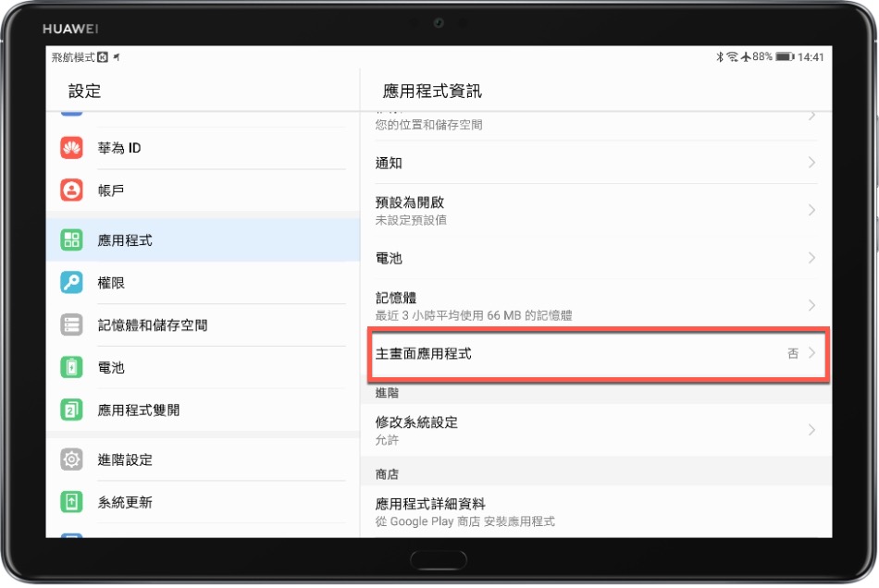The width and height of the screenshot is (879, 588).
Task: Tap the Bluetooth status bar icon
Action: [720, 56]
